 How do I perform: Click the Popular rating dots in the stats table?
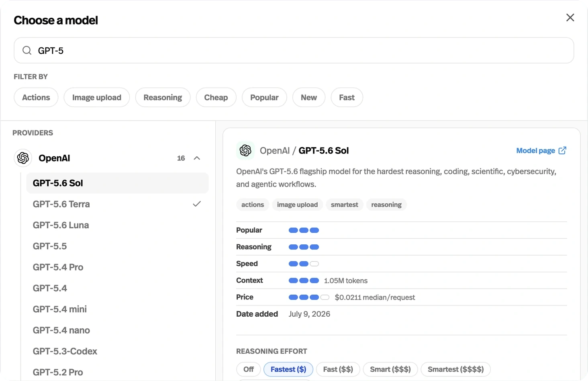click(x=304, y=230)
